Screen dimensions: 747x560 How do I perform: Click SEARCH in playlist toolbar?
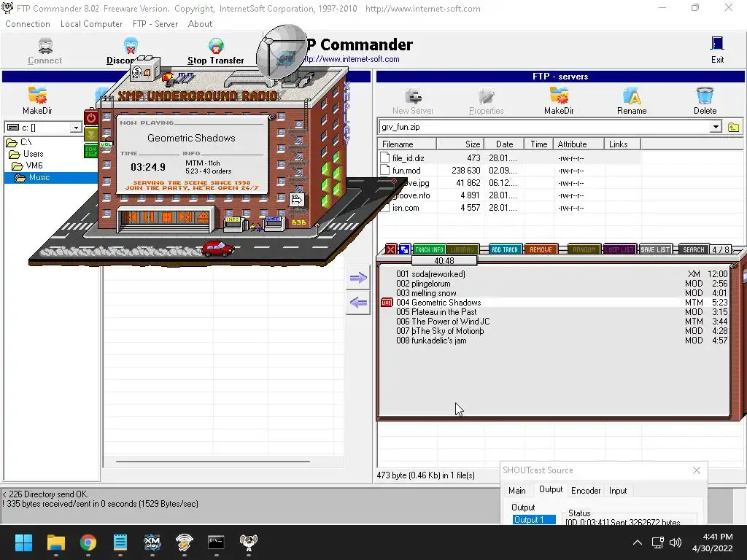[693, 249]
